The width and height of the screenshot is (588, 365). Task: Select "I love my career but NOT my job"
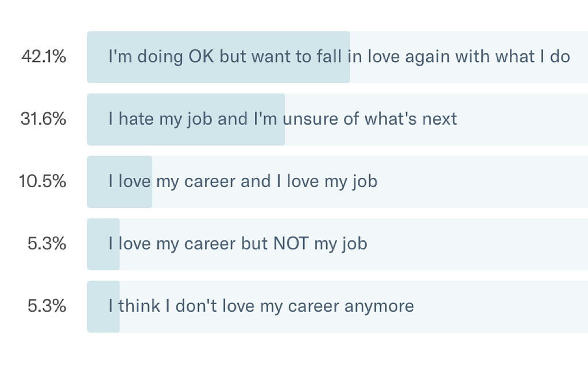(x=238, y=243)
